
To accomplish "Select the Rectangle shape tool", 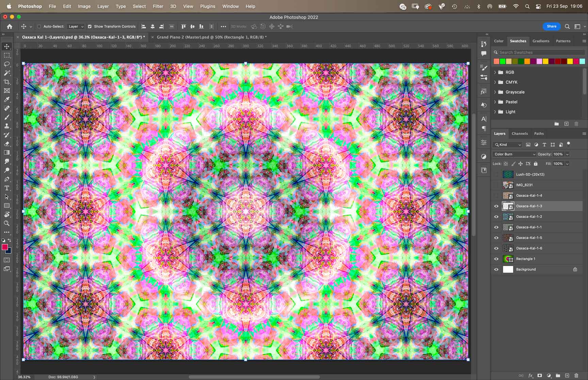I will pos(7,205).
